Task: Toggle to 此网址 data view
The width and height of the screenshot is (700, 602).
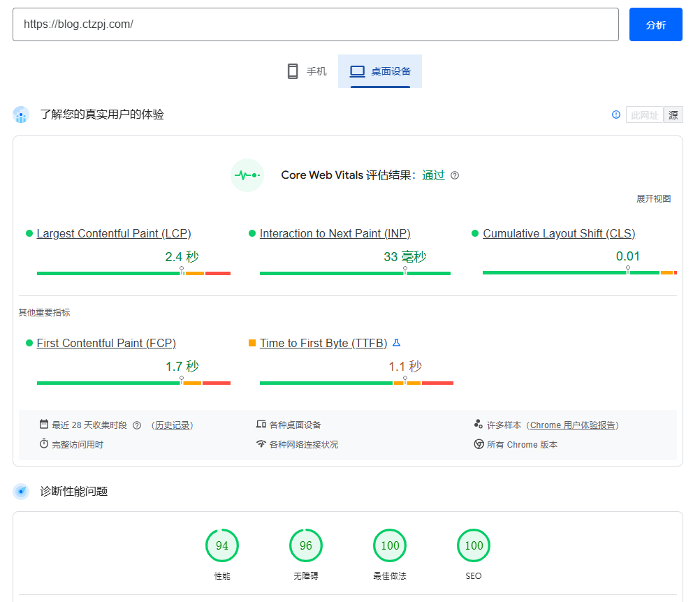Action: point(644,115)
